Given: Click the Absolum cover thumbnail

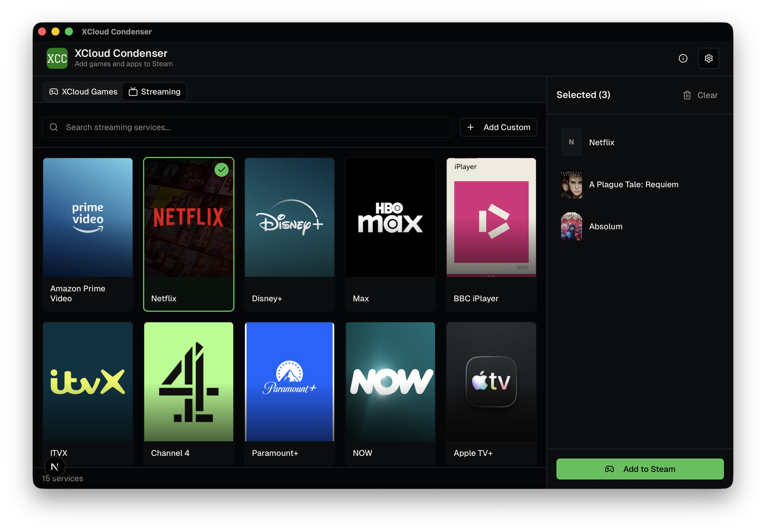Looking at the screenshot, I should coord(571,226).
